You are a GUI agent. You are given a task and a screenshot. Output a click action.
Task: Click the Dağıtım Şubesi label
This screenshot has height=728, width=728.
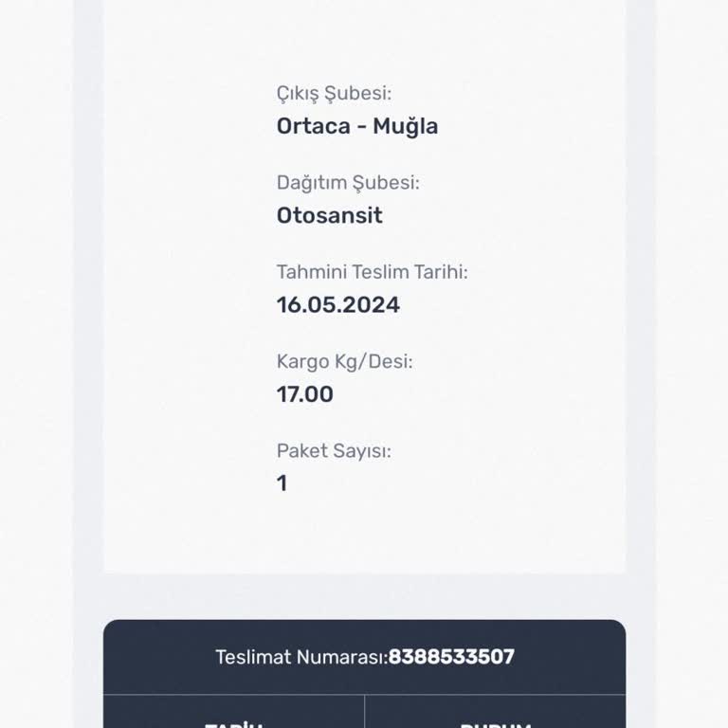[348, 183]
